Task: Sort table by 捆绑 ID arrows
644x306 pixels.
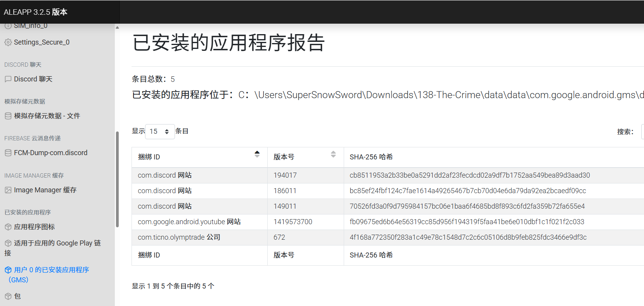Action: pos(257,154)
